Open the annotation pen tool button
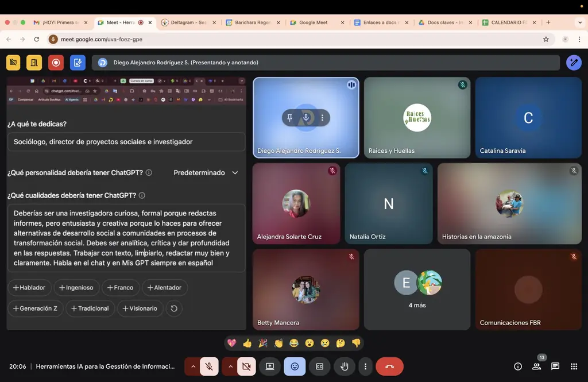Viewport: 588px width, 382px height. (574, 63)
